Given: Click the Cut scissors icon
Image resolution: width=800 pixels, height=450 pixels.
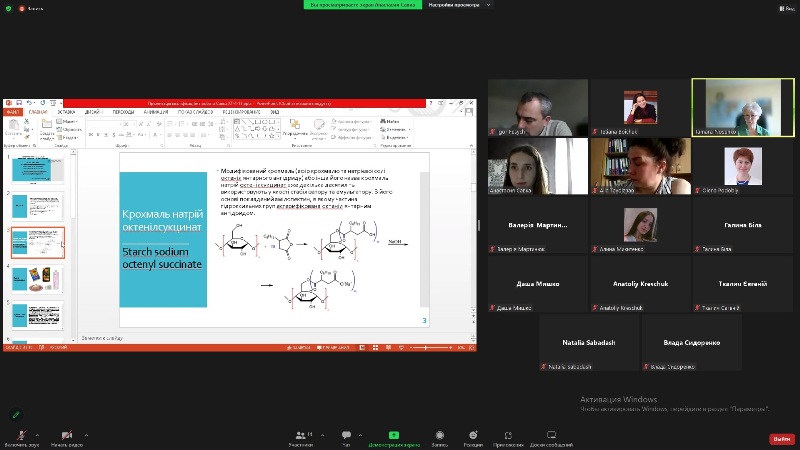Looking at the screenshot, I should point(27,121).
